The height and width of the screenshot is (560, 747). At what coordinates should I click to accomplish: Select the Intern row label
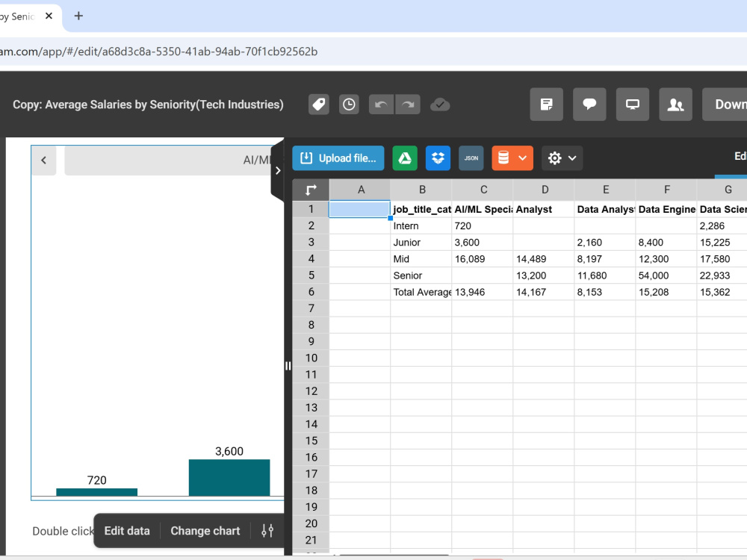coord(421,225)
